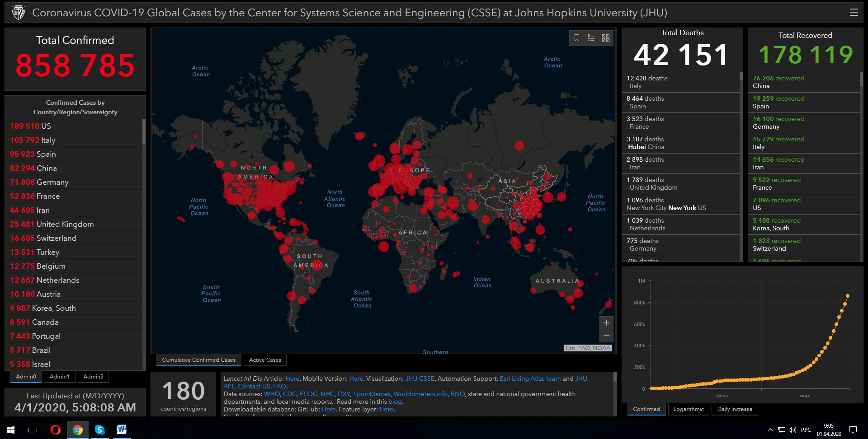The height and width of the screenshot is (439, 868).
Task: Select the 16 605 Switzerland row
Action: point(74,238)
